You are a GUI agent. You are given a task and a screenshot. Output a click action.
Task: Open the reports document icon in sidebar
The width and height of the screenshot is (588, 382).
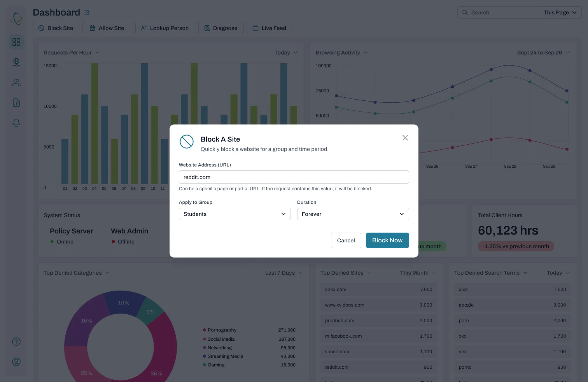coord(16,103)
